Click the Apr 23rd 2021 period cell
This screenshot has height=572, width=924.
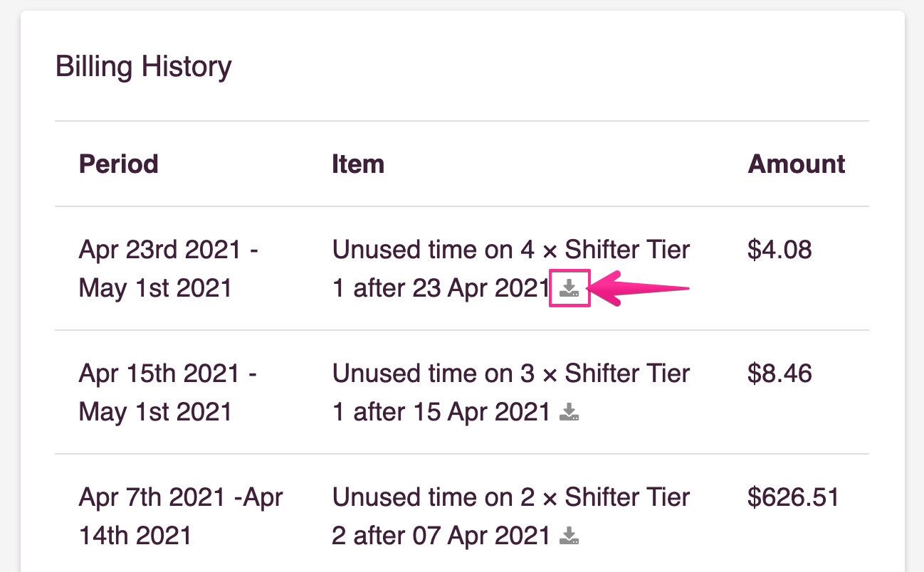pyautogui.click(x=169, y=269)
